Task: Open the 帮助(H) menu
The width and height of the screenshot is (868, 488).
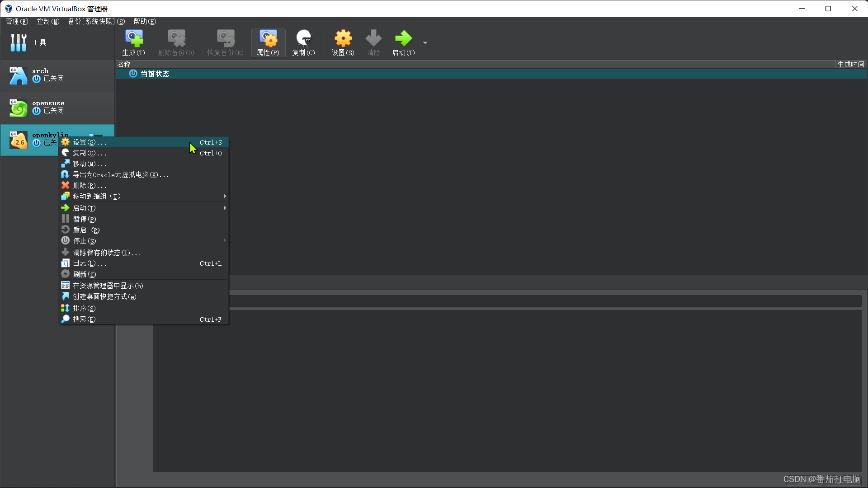Action: point(145,21)
